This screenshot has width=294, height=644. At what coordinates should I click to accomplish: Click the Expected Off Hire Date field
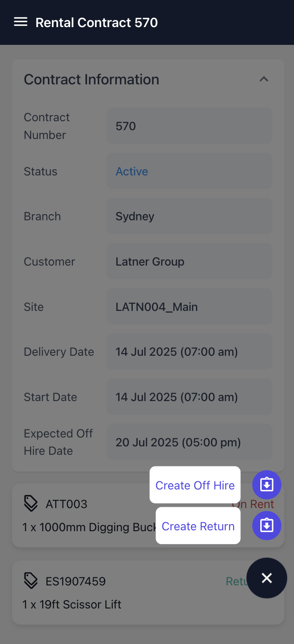coord(189,442)
